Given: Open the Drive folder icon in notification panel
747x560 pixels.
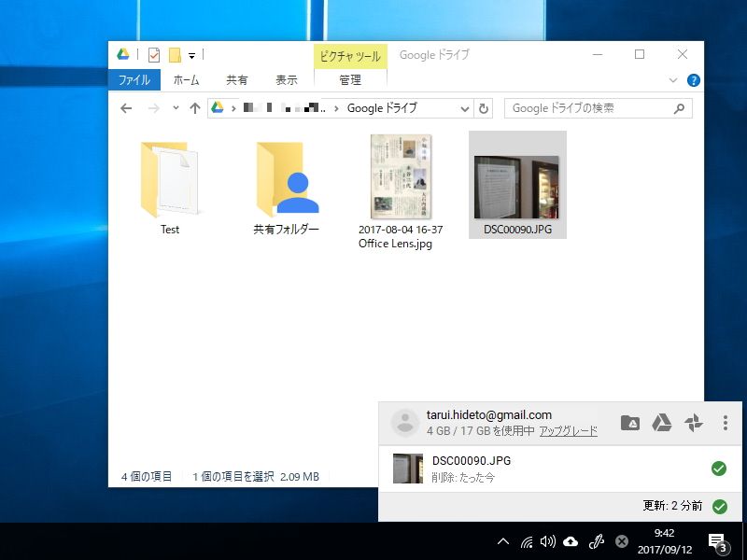Looking at the screenshot, I should 631,422.
